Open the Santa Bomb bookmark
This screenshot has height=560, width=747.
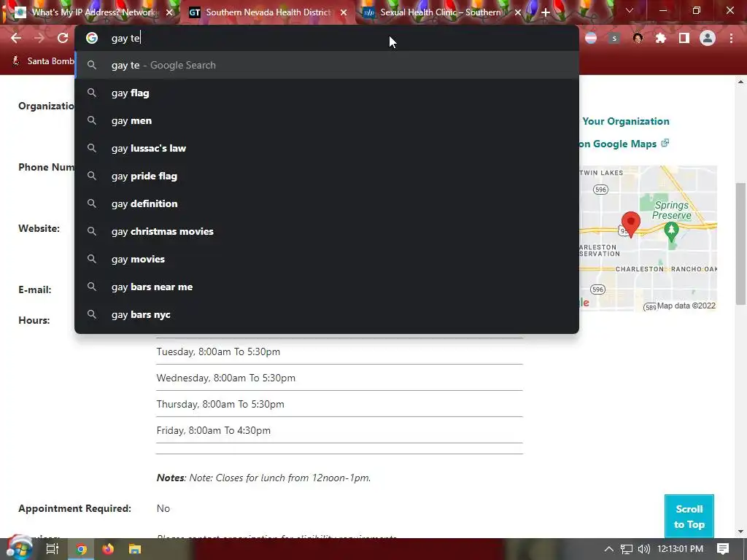point(43,61)
